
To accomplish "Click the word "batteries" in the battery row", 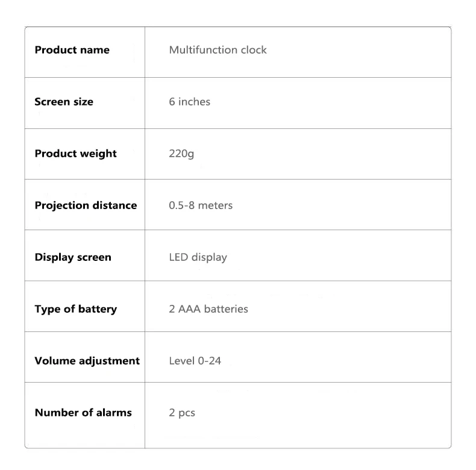I will (x=227, y=309).
